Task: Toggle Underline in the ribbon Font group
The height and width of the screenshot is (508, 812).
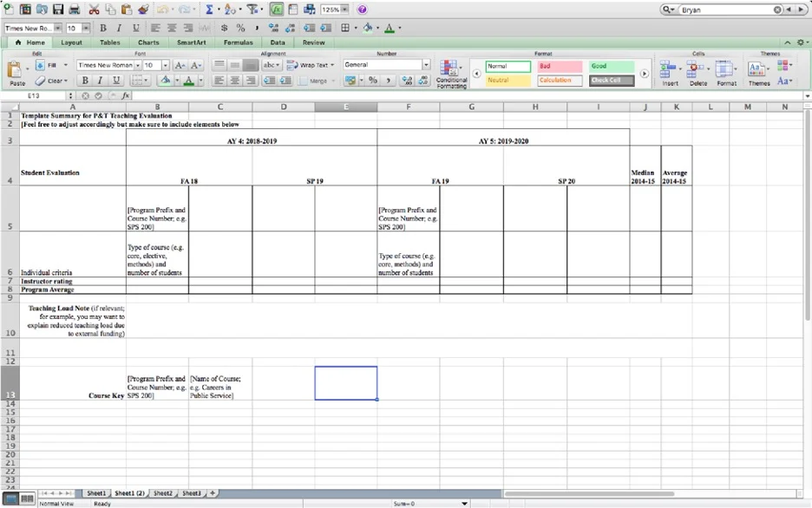Action: pyautogui.click(x=116, y=80)
